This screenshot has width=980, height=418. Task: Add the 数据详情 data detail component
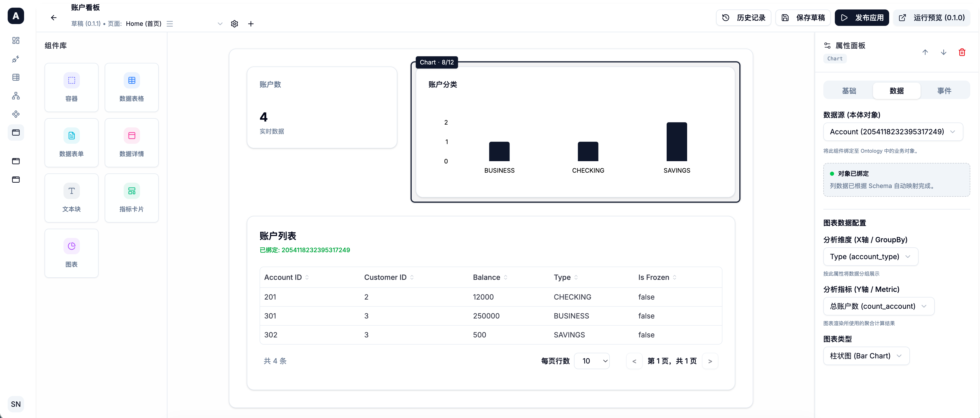(x=132, y=142)
